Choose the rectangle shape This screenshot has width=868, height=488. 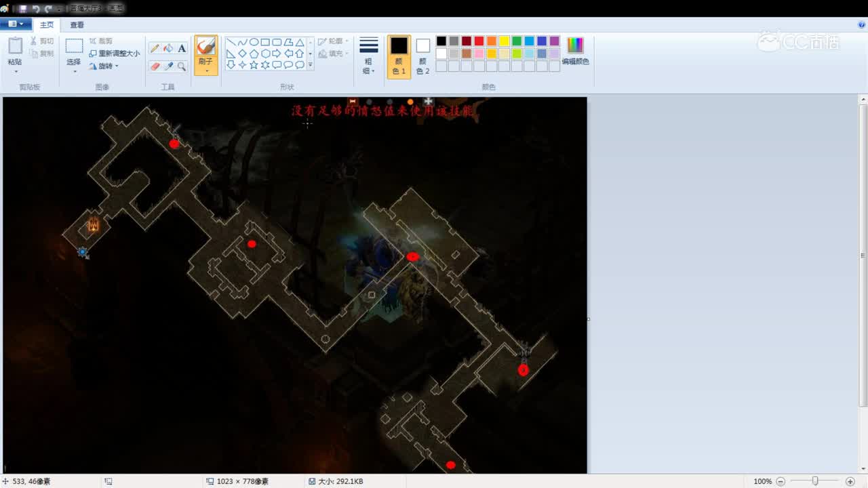pyautogui.click(x=265, y=42)
